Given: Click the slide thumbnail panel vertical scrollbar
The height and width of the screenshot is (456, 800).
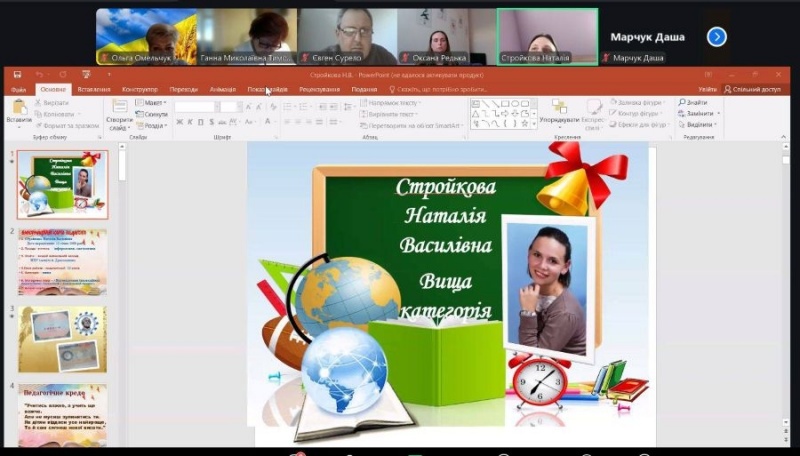Looking at the screenshot, I should pos(122,300).
